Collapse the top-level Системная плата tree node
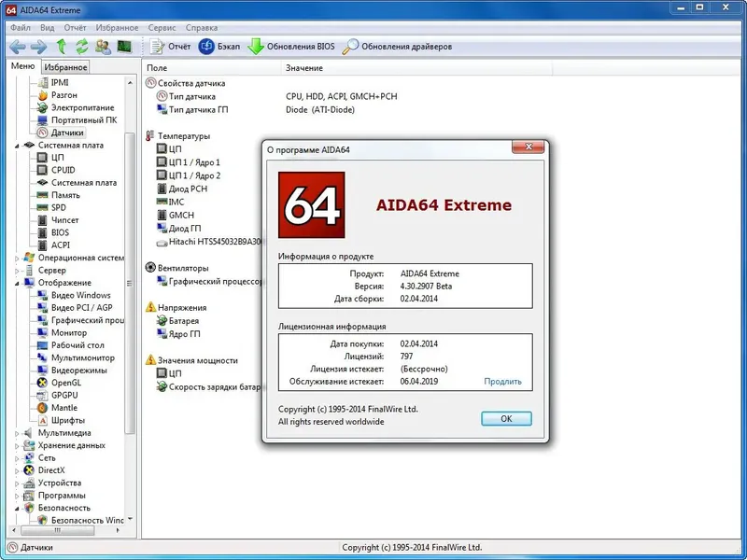Image resolution: width=747 pixels, height=560 pixels. click(17, 146)
